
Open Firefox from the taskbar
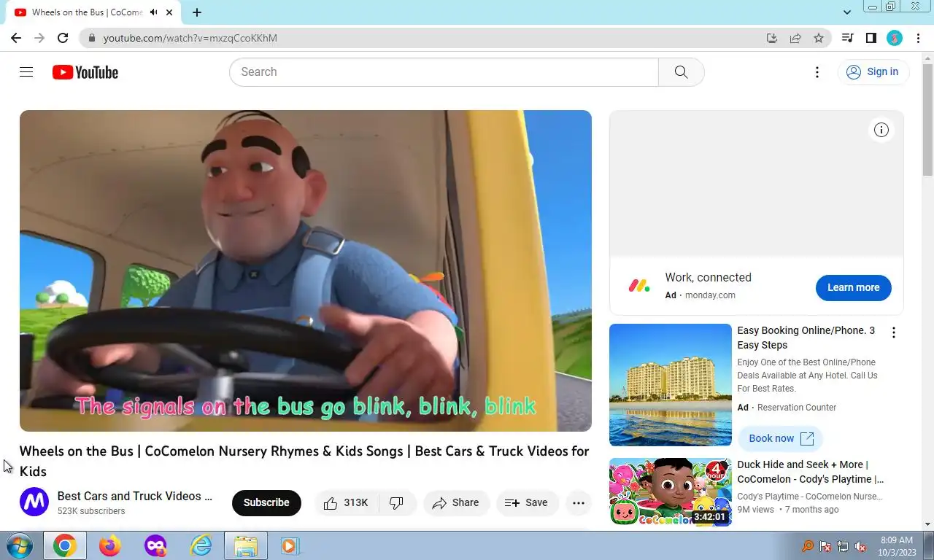point(110,545)
